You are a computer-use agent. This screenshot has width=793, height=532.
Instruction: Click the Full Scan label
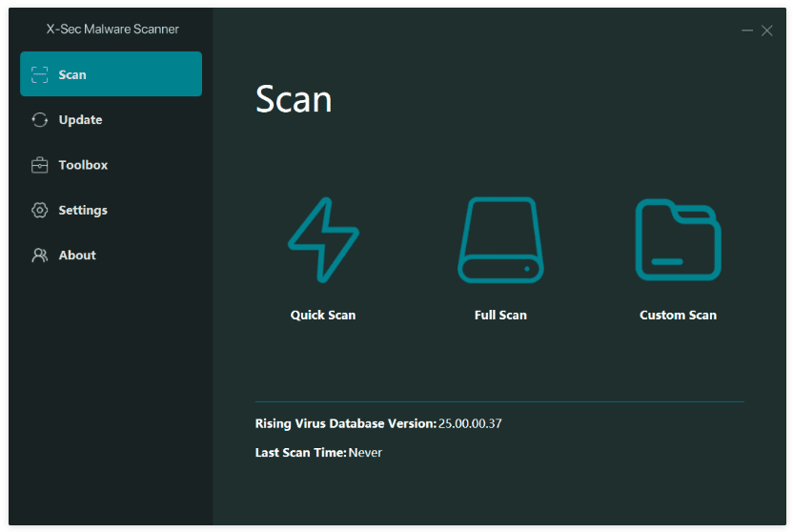(500, 315)
